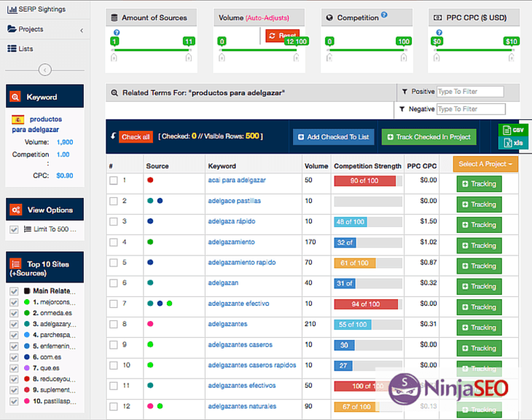Uncheck source 7 que.es
Image resolution: width=532 pixels, height=420 pixels.
[x=14, y=368]
